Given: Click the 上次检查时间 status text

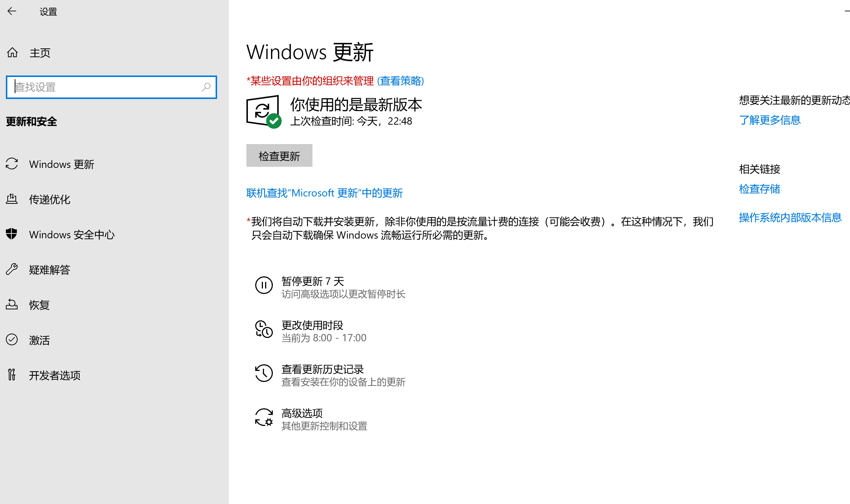Looking at the screenshot, I should tap(351, 121).
